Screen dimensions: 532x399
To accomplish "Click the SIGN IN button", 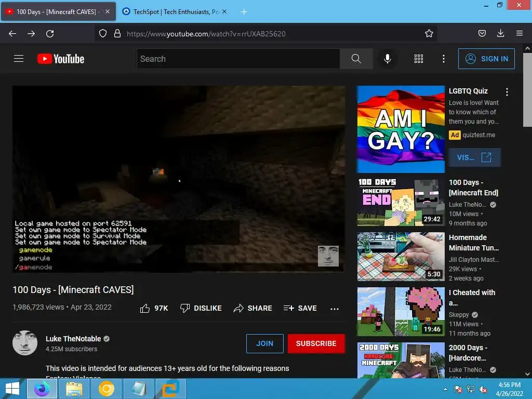I will [x=486, y=59].
